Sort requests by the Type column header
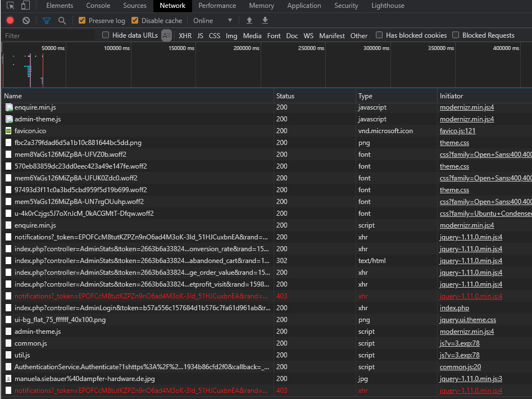Viewport: 532px width, 399px height. point(365,96)
